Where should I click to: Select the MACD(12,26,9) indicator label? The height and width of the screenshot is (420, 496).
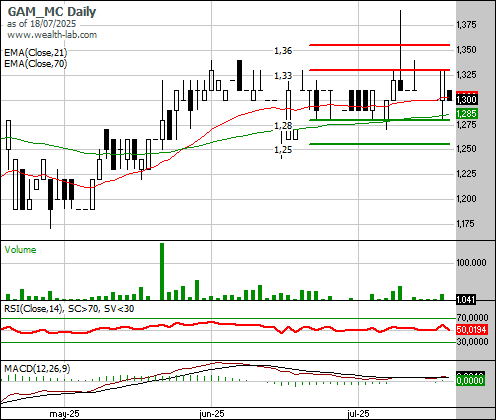click(x=37, y=369)
